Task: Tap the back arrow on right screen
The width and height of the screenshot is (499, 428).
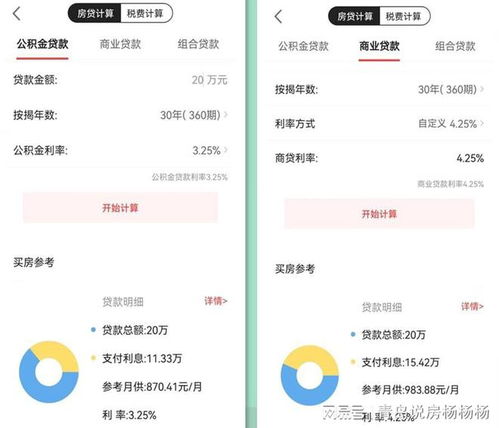Action: (278, 17)
